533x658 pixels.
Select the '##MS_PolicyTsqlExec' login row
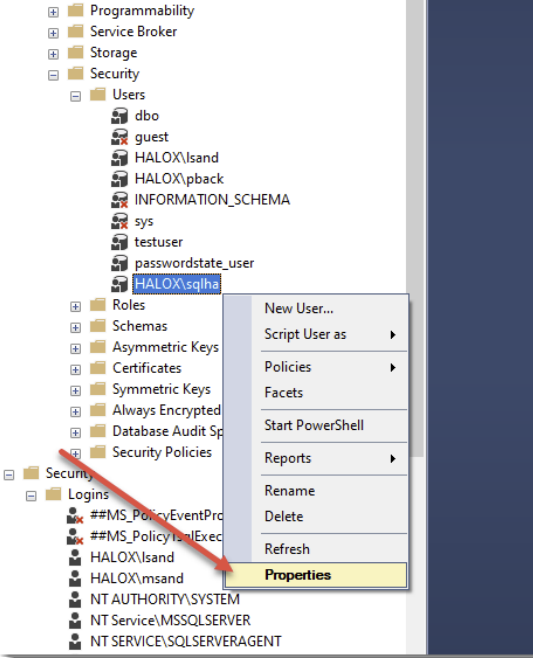click(x=156, y=536)
